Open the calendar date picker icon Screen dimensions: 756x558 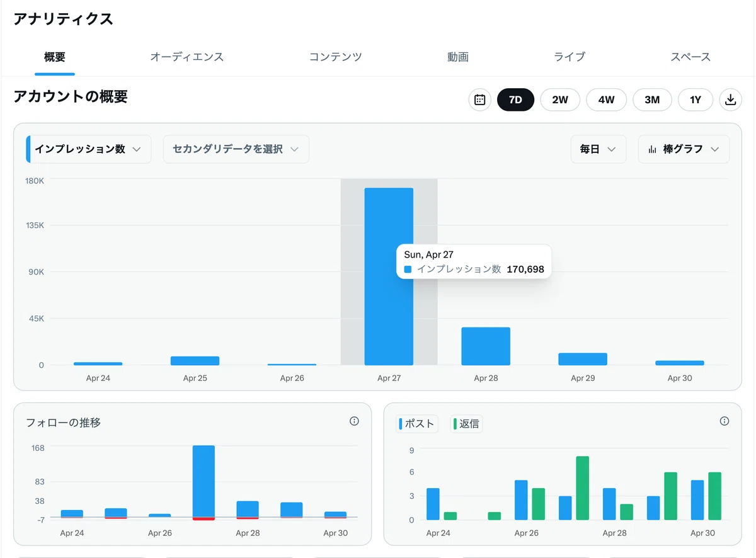pos(479,100)
